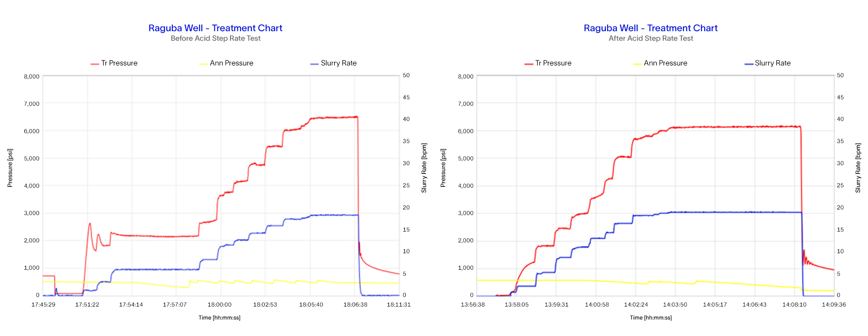Screen dimensions: 868x336
Task: Click the left chart's Raguba Well title
Action: (x=215, y=28)
